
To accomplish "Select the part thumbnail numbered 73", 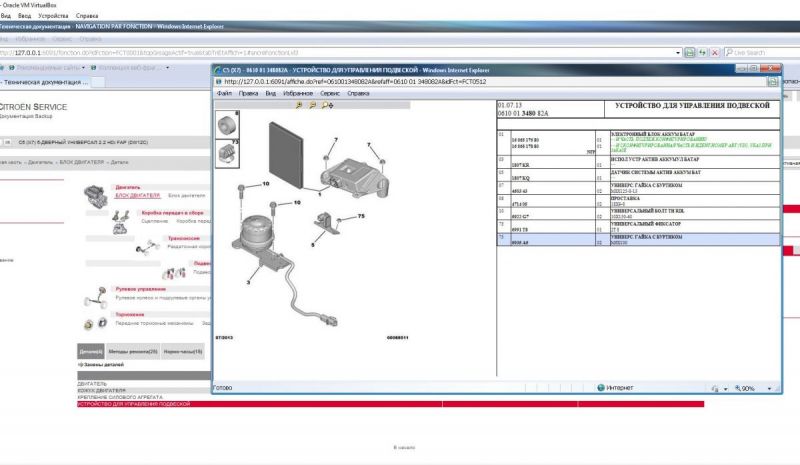I will click(x=229, y=151).
